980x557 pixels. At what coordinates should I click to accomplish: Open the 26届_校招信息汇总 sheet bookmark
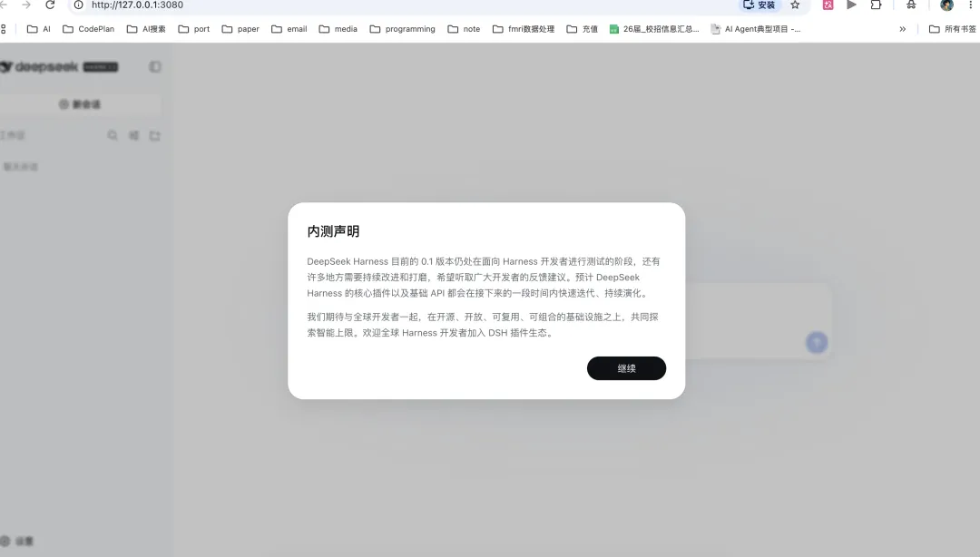pyautogui.click(x=654, y=29)
